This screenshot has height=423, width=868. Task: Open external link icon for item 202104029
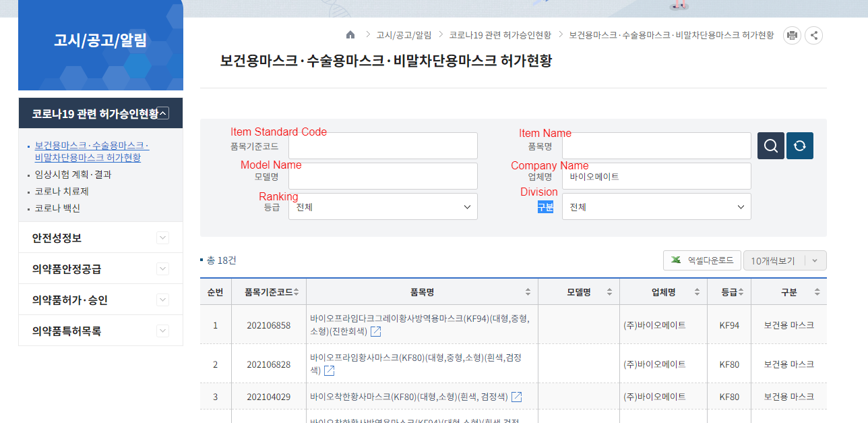[x=517, y=397]
